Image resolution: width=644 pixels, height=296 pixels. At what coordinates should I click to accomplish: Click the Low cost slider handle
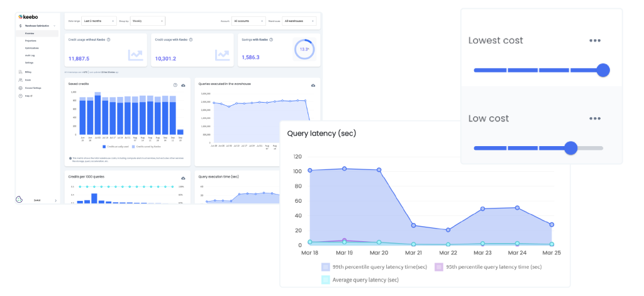pos(570,148)
